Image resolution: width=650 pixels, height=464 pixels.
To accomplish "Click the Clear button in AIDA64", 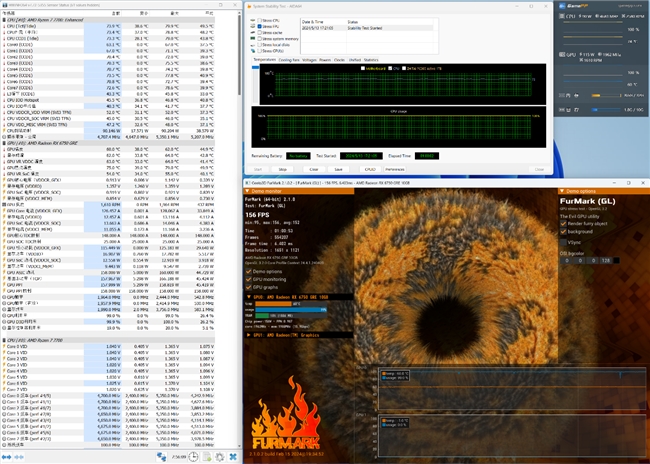I will [314, 169].
